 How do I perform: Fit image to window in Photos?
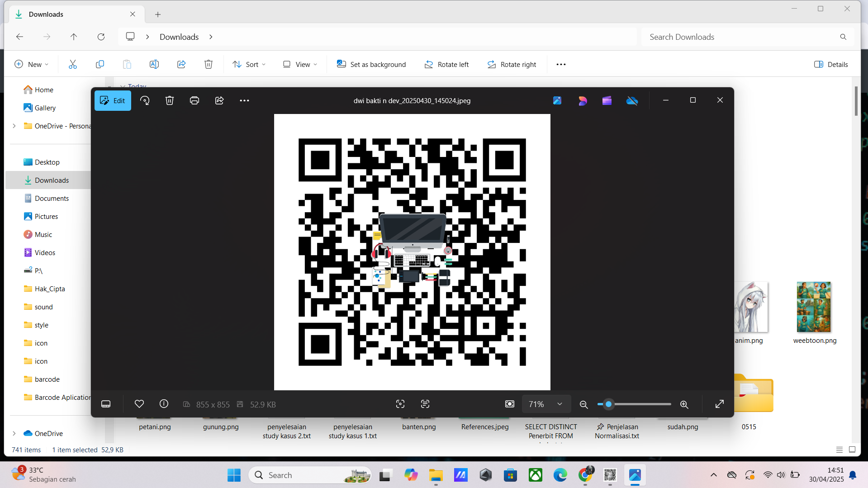510,404
